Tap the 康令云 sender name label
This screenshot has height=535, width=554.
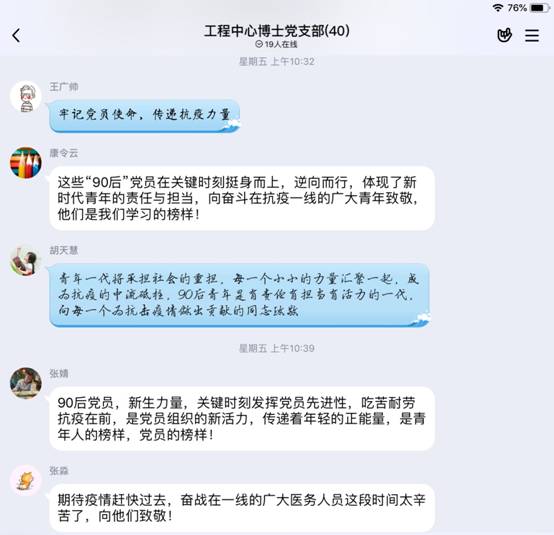64,153
